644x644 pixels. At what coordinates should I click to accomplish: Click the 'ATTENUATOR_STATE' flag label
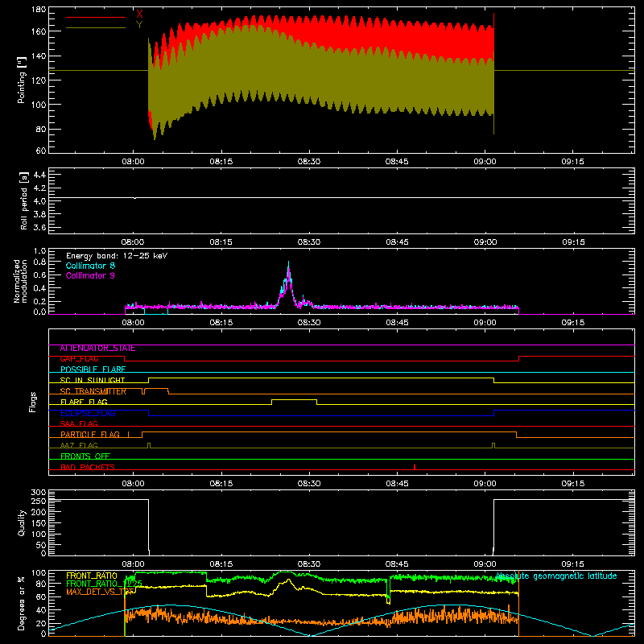pos(97,349)
